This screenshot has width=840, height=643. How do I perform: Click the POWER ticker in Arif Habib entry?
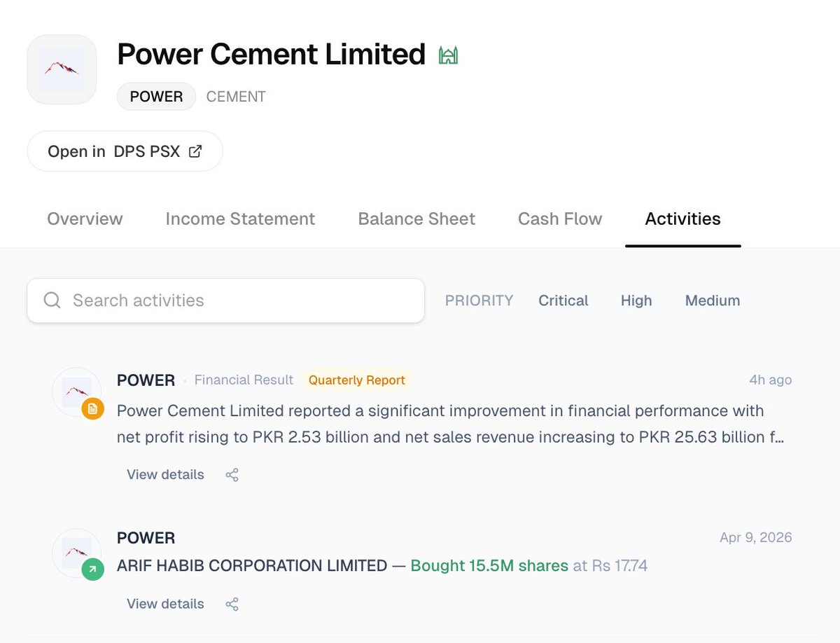146,538
